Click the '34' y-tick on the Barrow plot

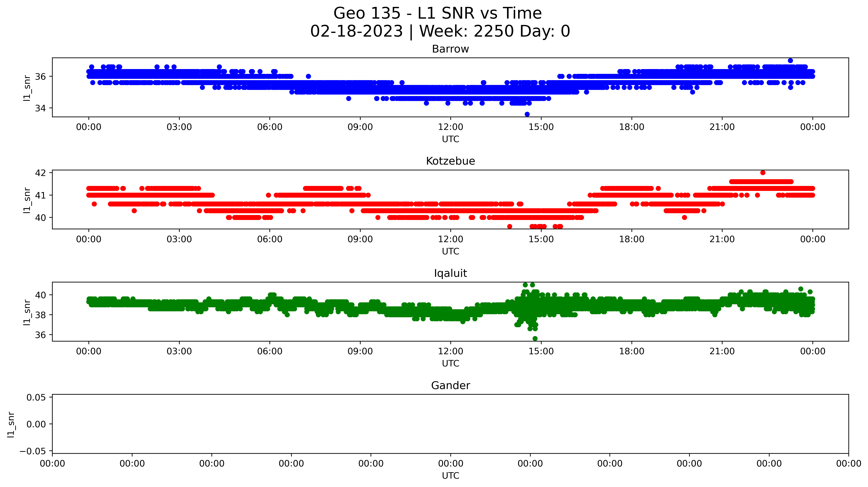tap(40, 108)
